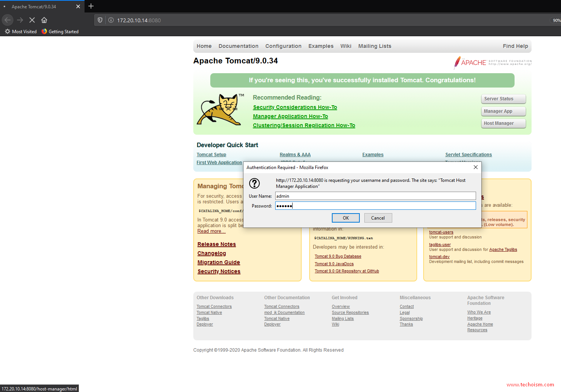Viewport: 561px width, 392px height.
Task: Close the Apache Tomcat/9.0.34 tab
Action: (x=78, y=6)
